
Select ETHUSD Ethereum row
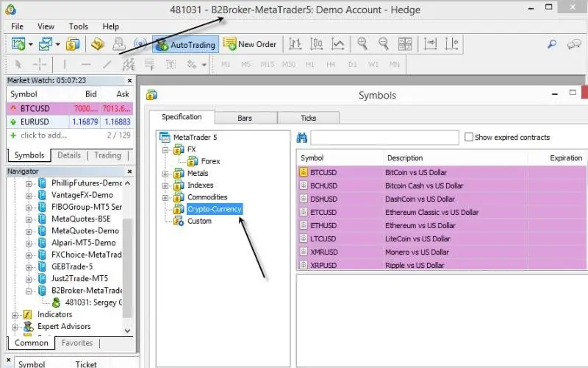(442, 226)
